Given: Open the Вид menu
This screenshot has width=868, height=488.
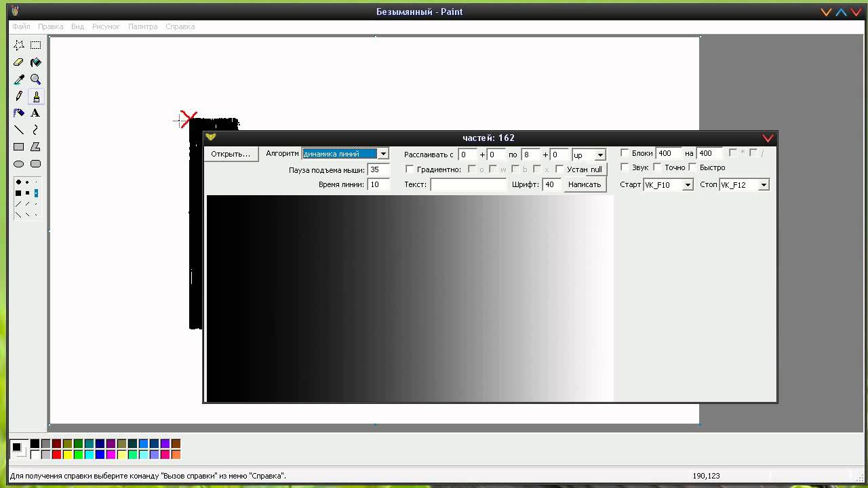Looking at the screenshot, I should pos(78,26).
